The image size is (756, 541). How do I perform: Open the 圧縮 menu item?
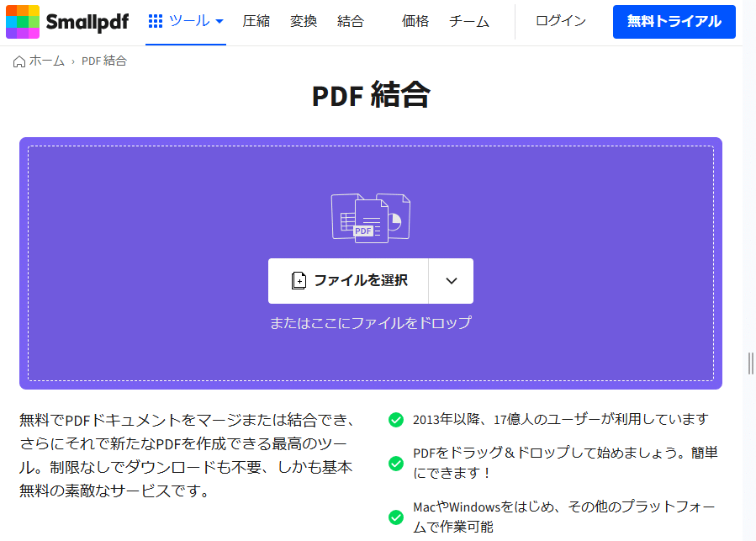(256, 21)
